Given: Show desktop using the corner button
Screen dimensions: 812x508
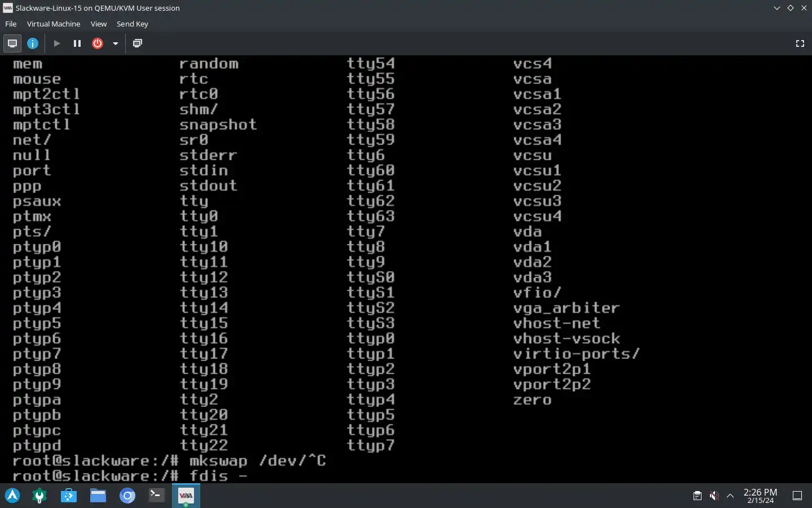Looking at the screenshot, I should (797, 496).
